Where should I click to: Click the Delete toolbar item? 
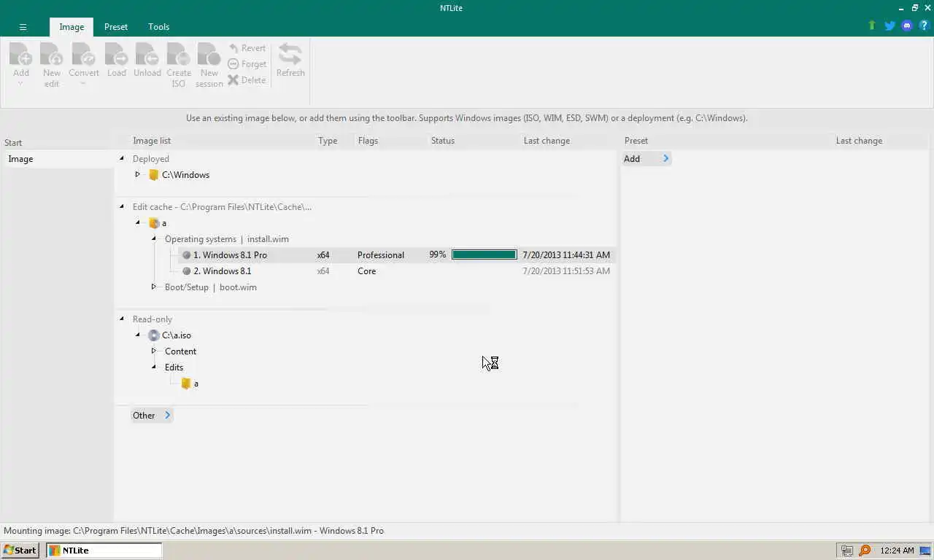[x=247, y=80]
